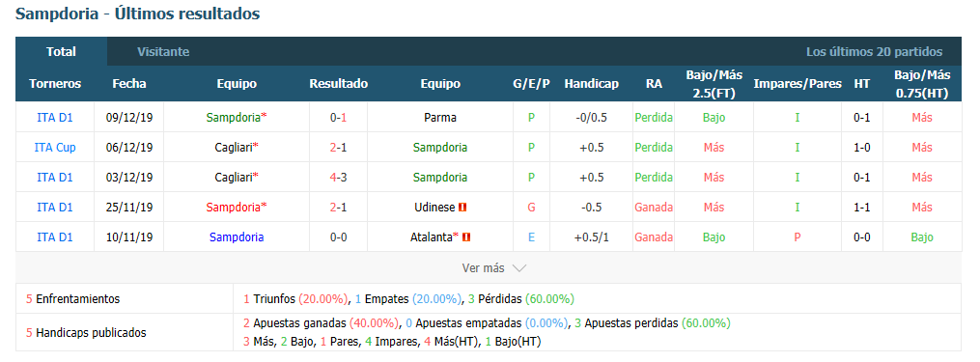Click the Parma team name
This screenshot has width=980, height=362.
pos(440,118)
